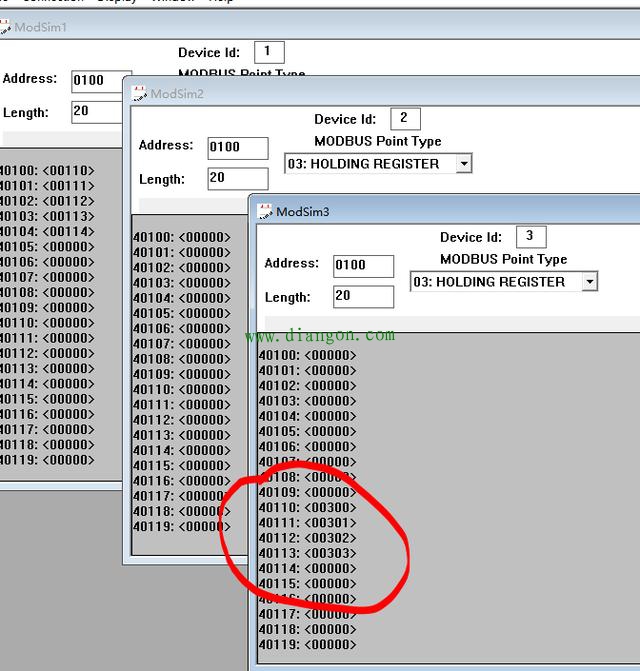Click the Address field in ModSim2

(238, 147)
